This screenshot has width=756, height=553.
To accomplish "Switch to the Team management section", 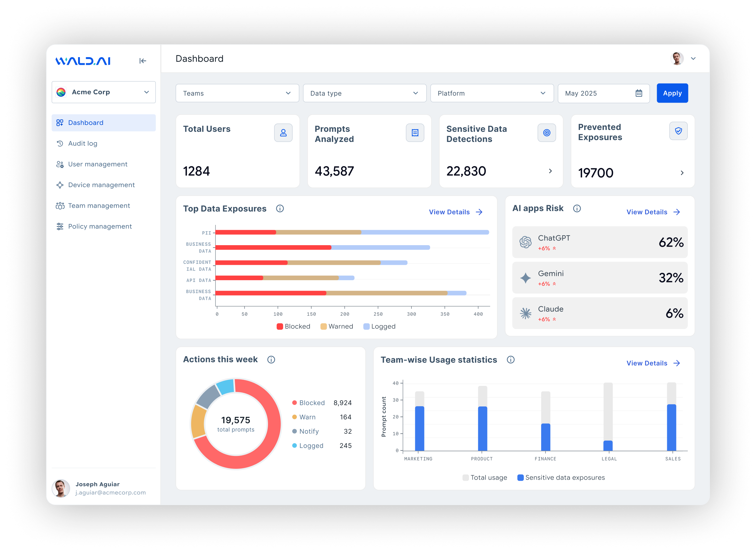I will [99, 206].
